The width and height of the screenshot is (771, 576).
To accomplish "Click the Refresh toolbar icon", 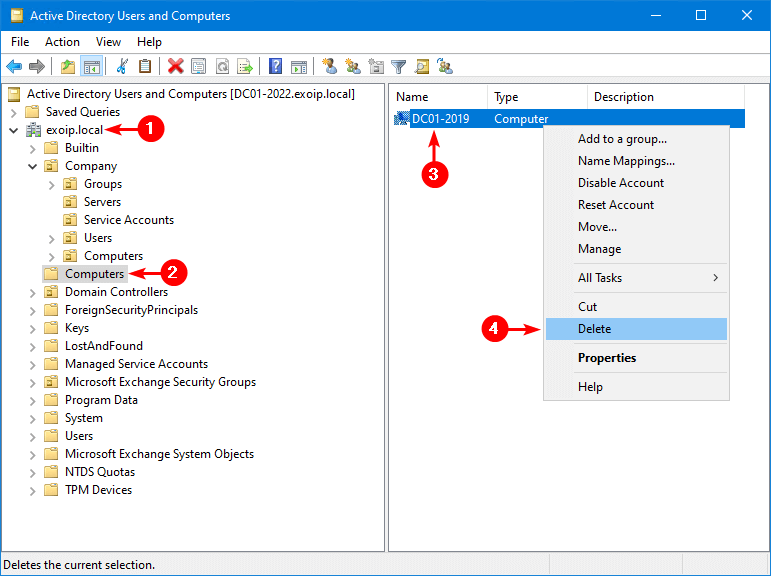I will click(222, 66).
